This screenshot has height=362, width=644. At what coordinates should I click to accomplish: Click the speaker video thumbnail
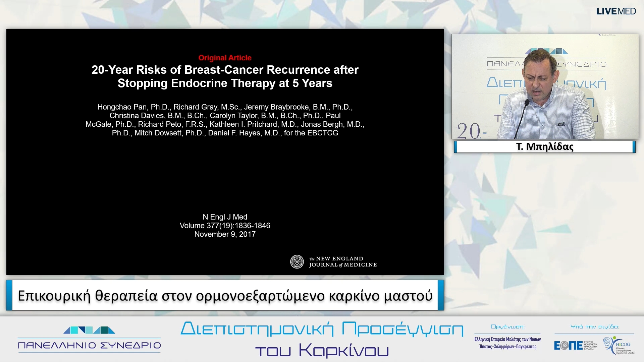point(545,86)
